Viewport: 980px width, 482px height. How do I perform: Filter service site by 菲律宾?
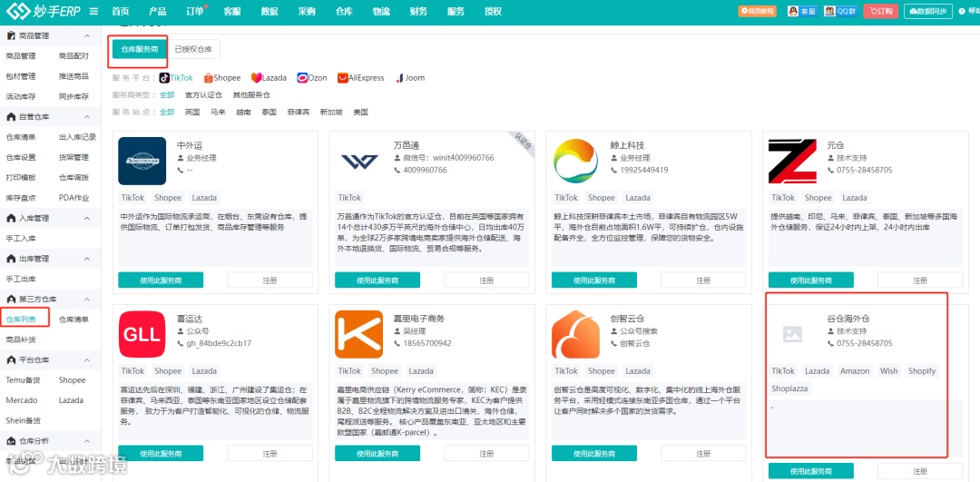point(299,112)
